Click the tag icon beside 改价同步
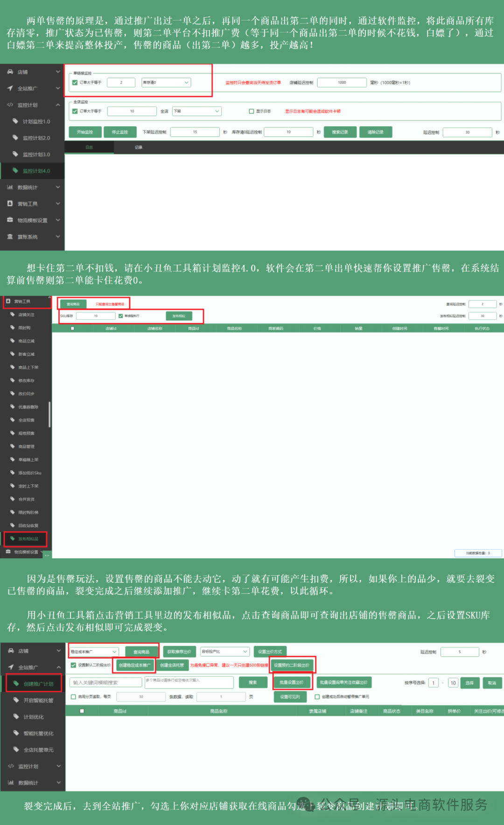 [13, 394]
